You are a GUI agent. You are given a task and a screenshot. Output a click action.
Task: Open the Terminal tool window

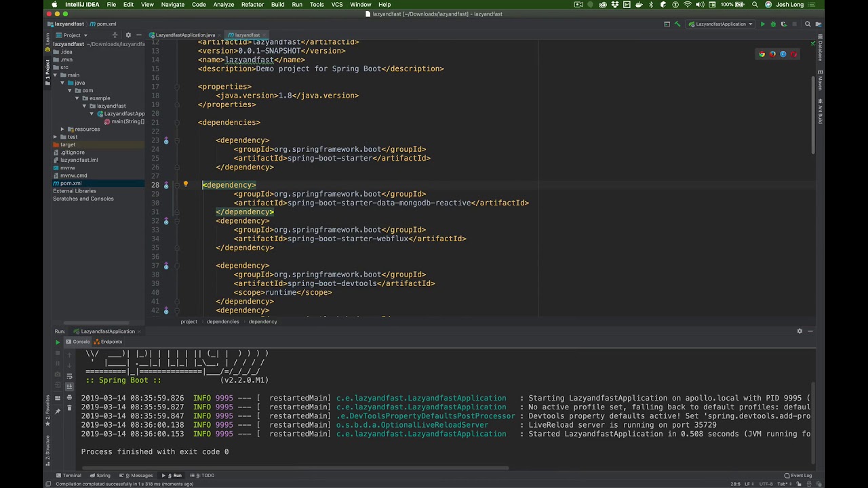(x=69, y=475)
